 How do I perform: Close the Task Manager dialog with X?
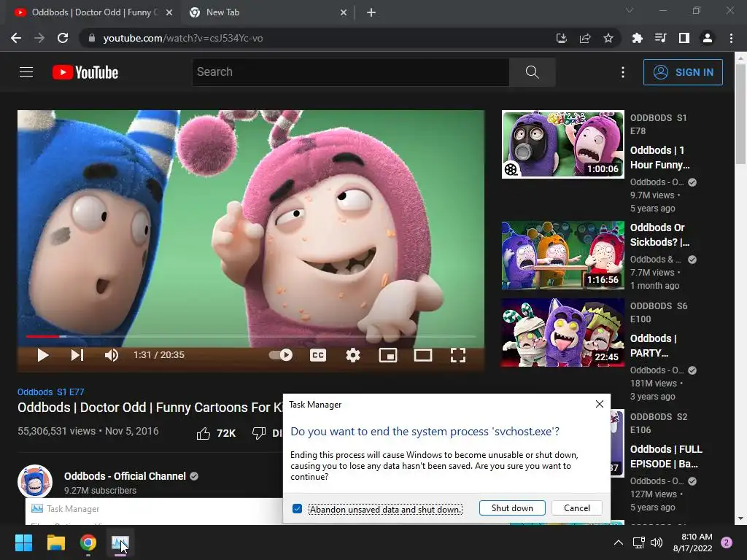pyautogui.click(x=600, y=404)
